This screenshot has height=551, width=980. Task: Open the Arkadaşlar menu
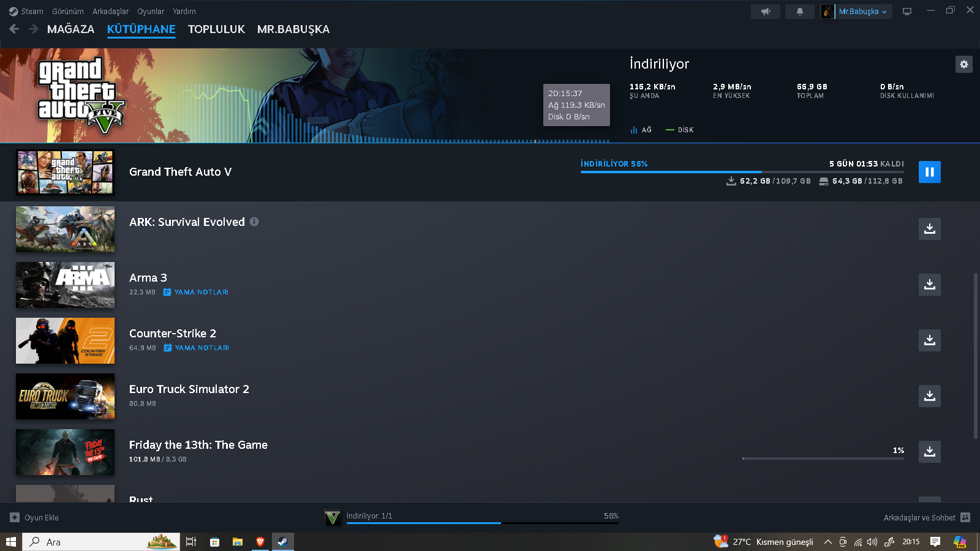[x=111, y=11]
